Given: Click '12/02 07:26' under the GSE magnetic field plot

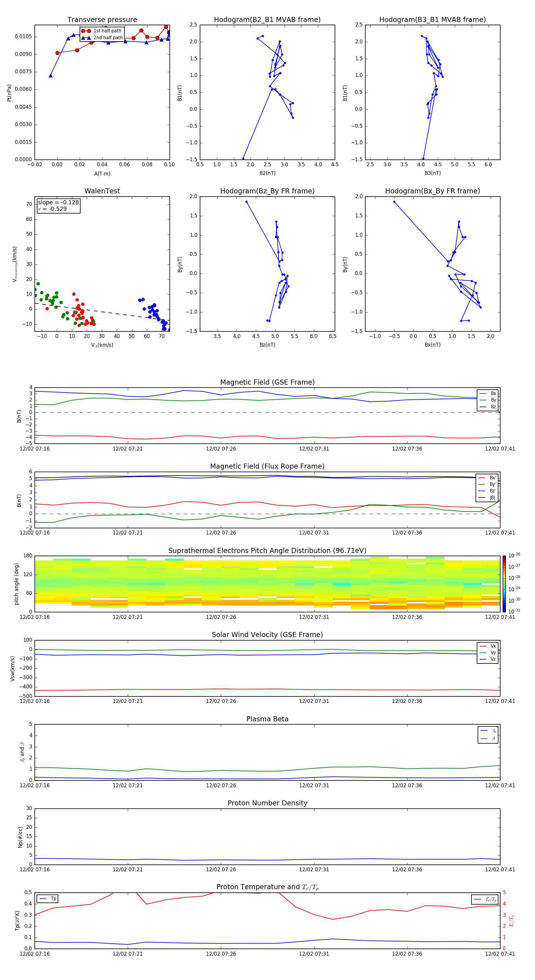Looking at the screenshot, I should tap(221, 449).
